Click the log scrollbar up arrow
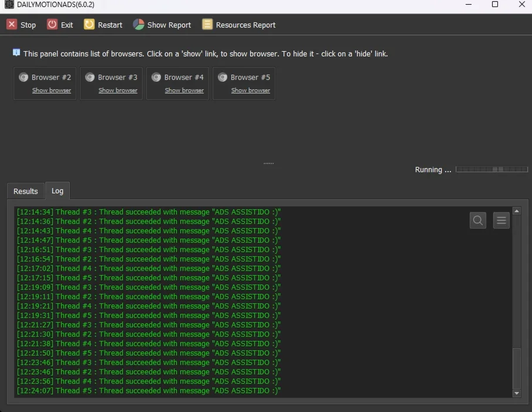Viewport: 532px width, 412px height. [516, 211]
